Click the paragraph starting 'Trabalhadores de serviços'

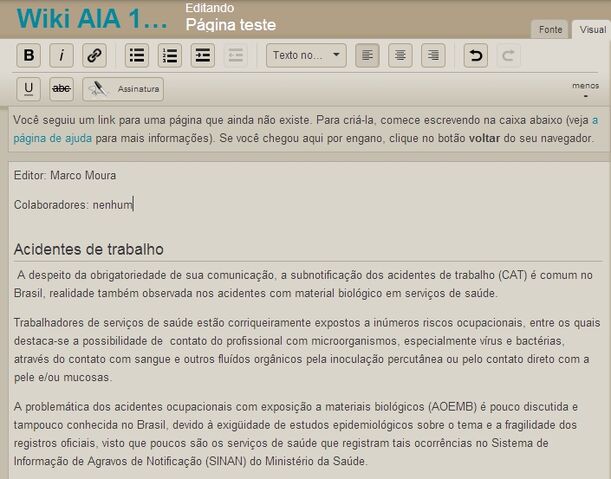point(307,350)
